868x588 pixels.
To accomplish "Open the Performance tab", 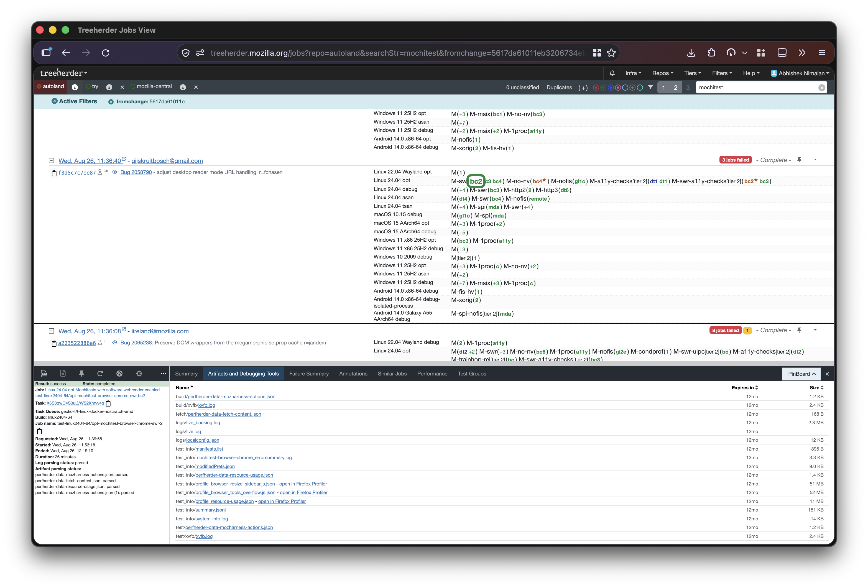I will 432,374.
